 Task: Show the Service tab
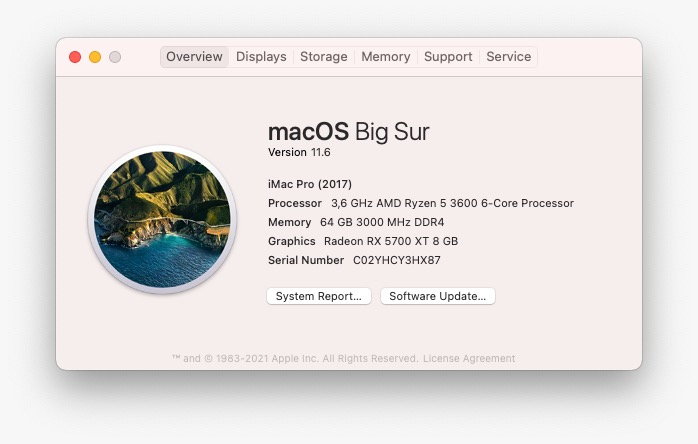[x=509, y=57]
